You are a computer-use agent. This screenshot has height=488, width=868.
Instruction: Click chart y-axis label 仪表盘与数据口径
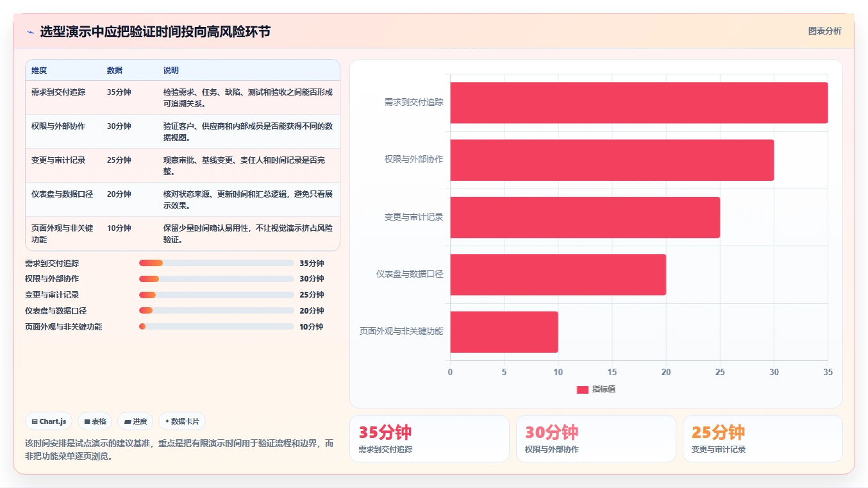410,274
